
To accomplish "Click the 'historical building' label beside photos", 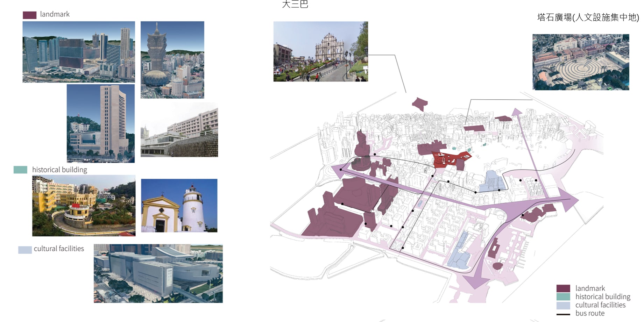I will click(x=59, y=170).
